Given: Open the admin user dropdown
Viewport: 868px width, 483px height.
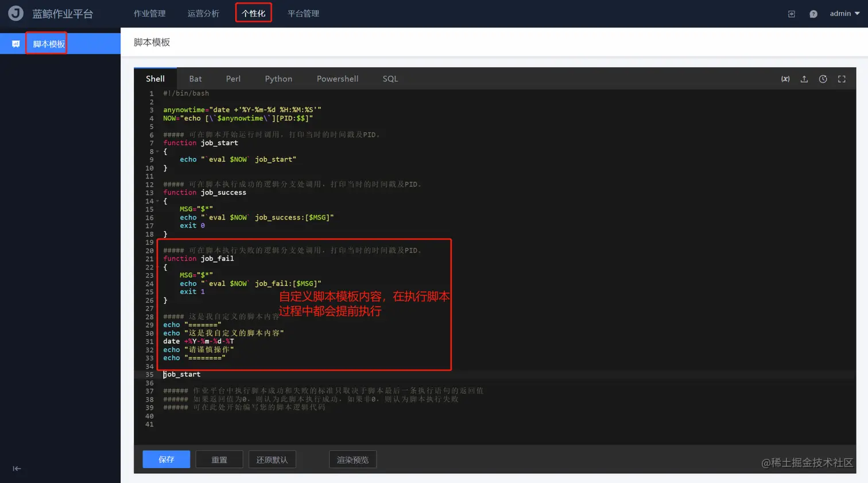Looking at the screenshot, I should click(844, 13).
